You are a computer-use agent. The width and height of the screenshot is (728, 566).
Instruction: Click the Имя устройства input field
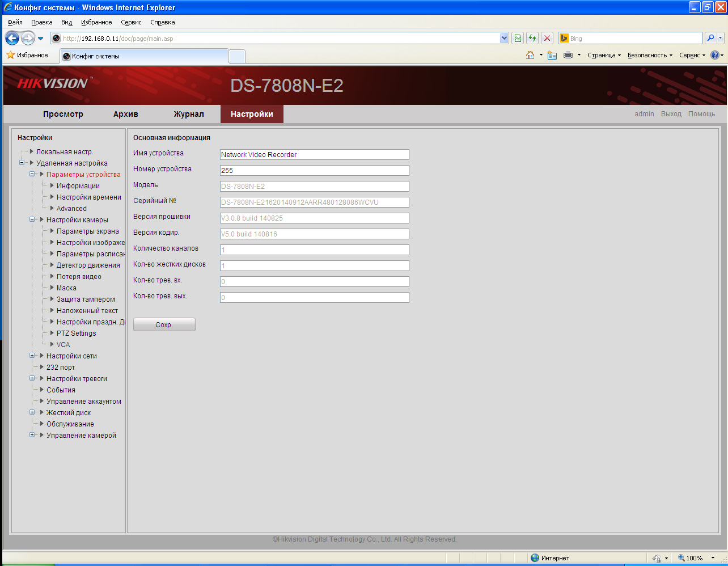[315, 154]
